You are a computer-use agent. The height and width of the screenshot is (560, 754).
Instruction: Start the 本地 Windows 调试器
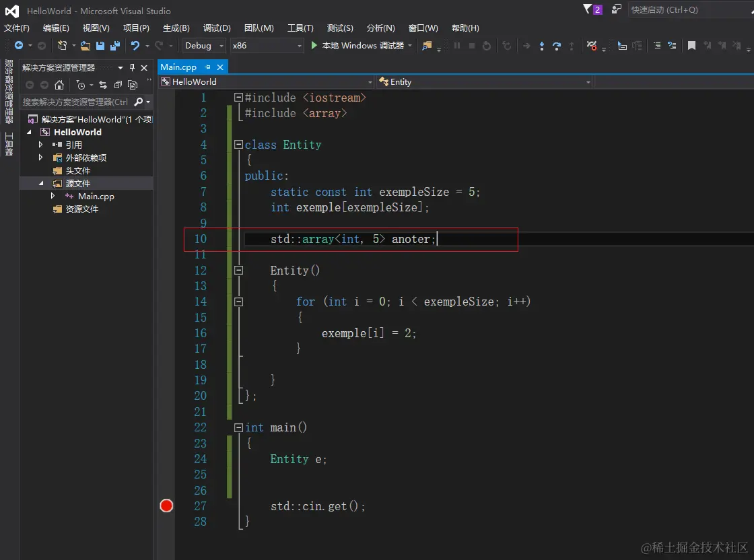pyautogui.click(x=357, y=46)
